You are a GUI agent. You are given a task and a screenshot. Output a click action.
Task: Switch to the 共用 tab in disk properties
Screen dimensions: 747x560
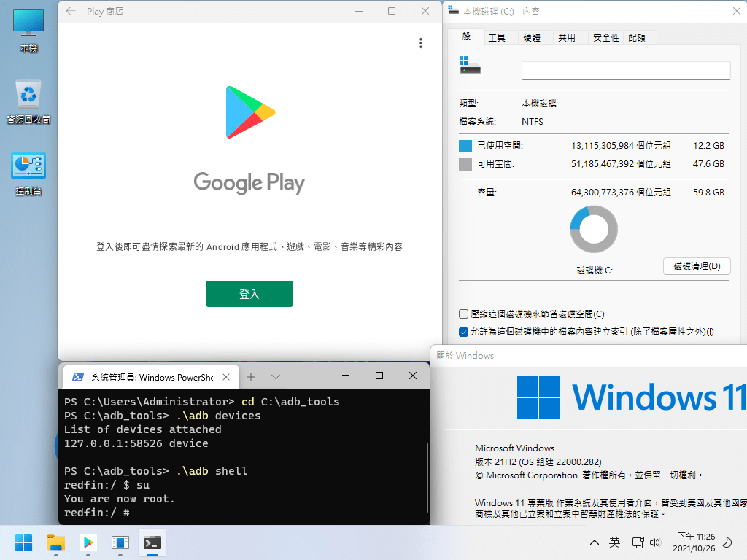click(x=567, y=38)
